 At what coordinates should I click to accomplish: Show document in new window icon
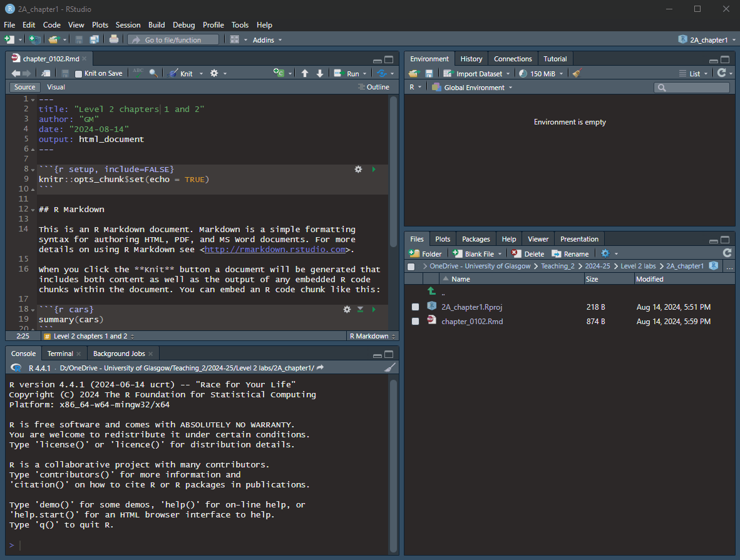pos(46,73)
